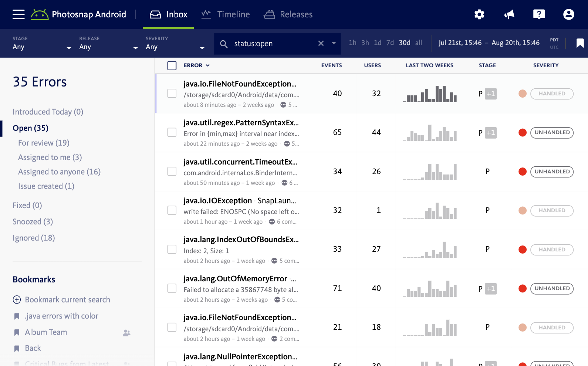Image resolution: width=588 pixels, height=366 pixels.
Task: Click the plus icon beside Bookmark current search
Action: pos(17,299)
